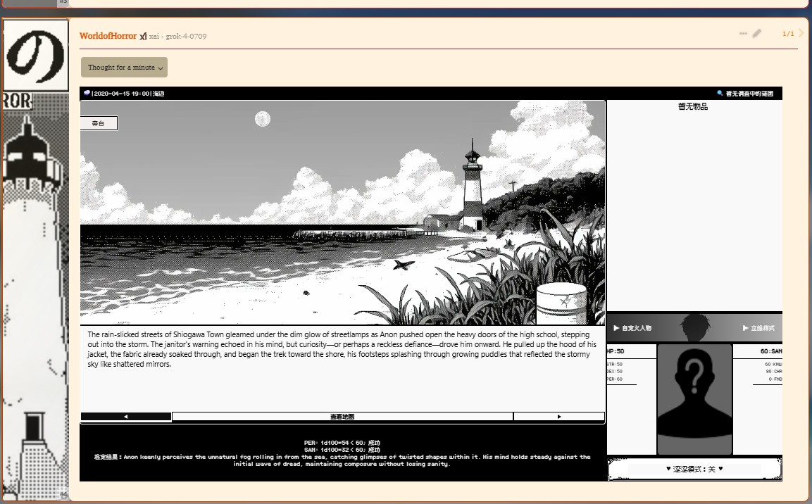Click the STR:50 stat line
812x504 pixels.
(615, 365)
